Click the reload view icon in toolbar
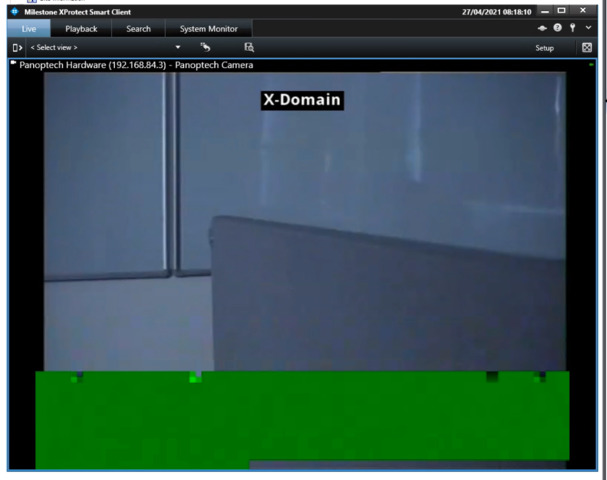The width and height of the screenshot is (607, 480). (206, 47)
